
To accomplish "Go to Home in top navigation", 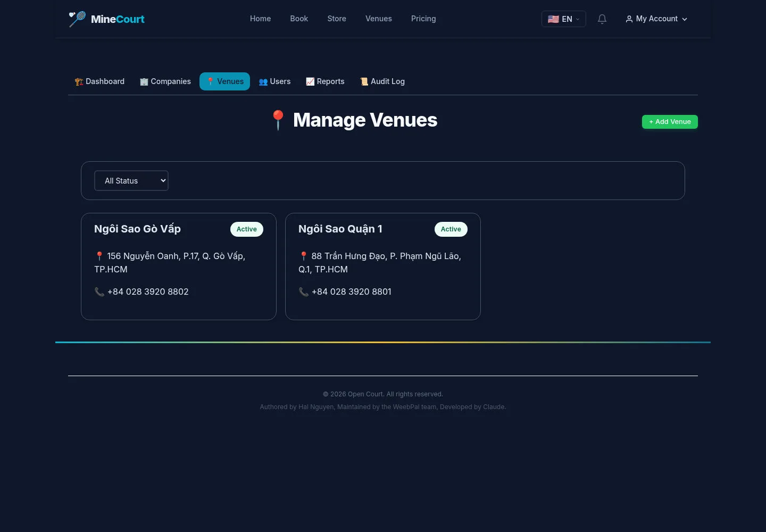I will 261,19.
